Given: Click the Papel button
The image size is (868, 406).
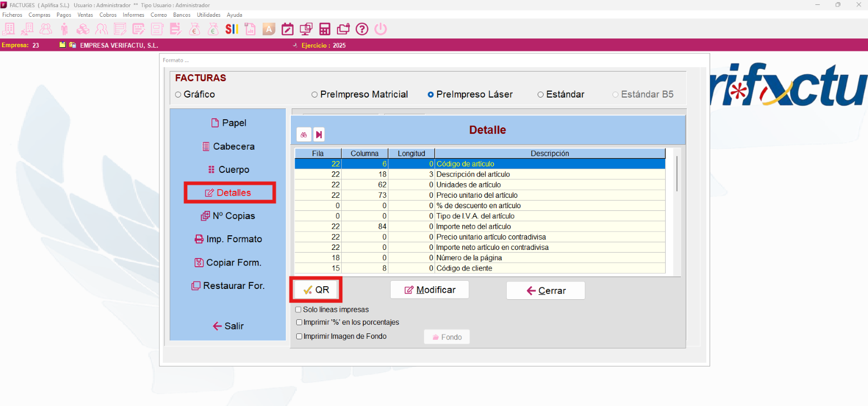Looking at the screenshot, I should click(x=228, y=123).
